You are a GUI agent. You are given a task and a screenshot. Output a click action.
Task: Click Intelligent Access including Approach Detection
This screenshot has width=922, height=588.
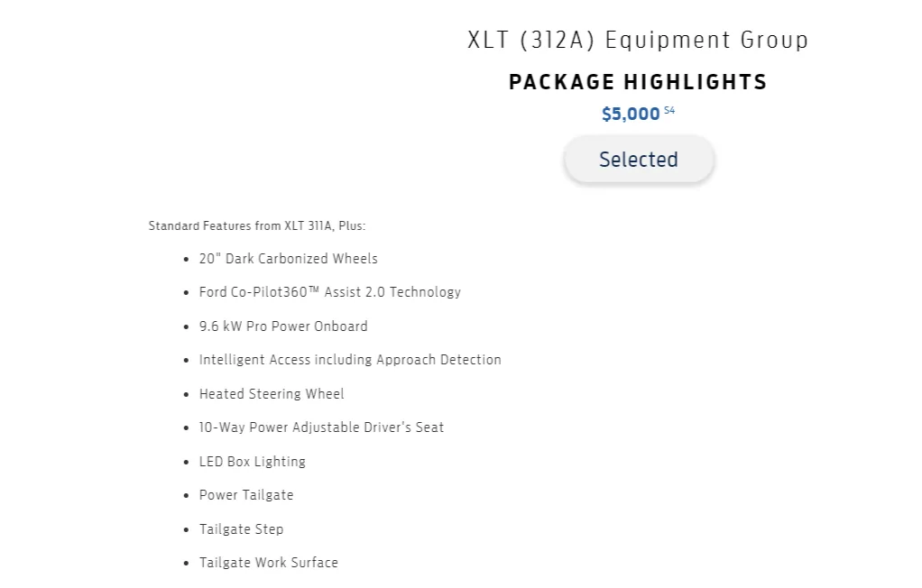pyautogui.click(x=350, y=360)
